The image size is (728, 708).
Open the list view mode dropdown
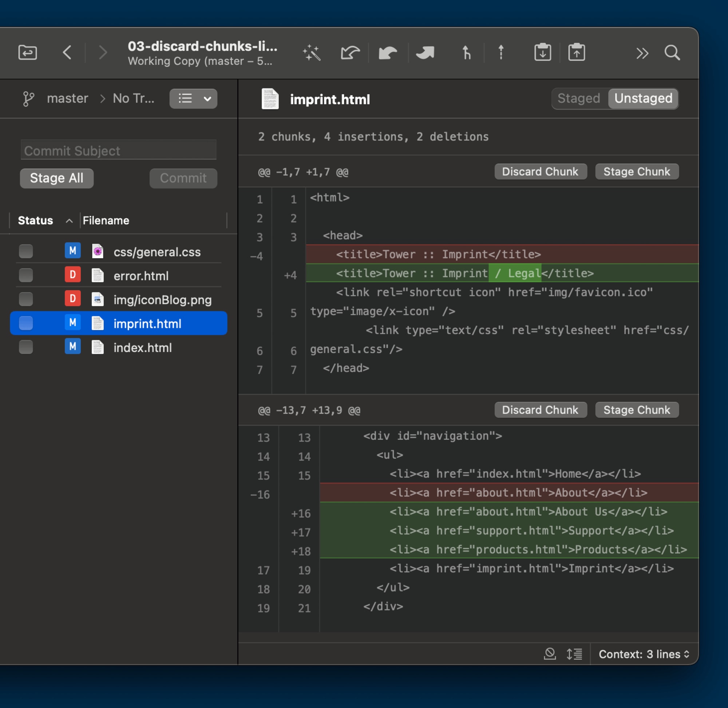pyautogui.click(x=193, y=99)
